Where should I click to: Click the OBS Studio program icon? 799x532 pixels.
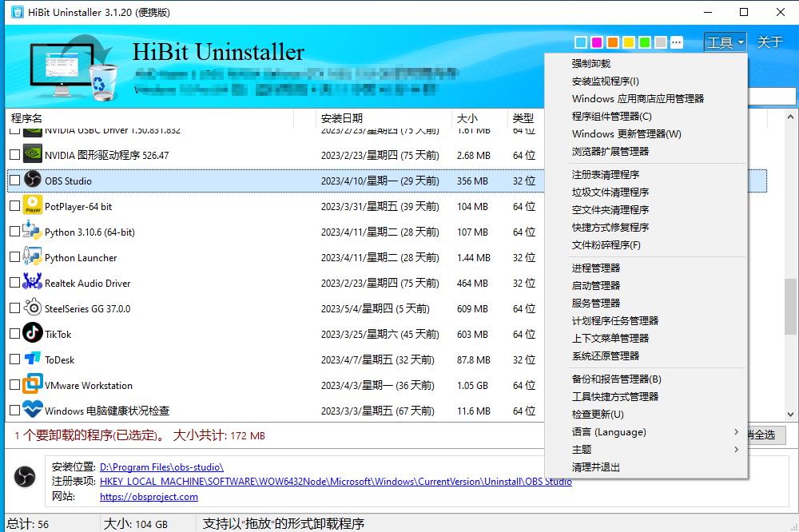tap(30, 181)
